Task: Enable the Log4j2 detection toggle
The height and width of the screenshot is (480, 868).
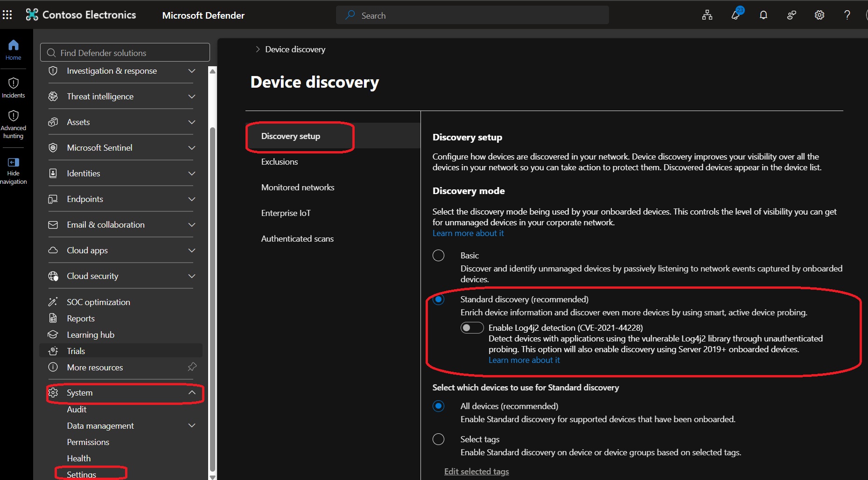Action: (472, 328)
